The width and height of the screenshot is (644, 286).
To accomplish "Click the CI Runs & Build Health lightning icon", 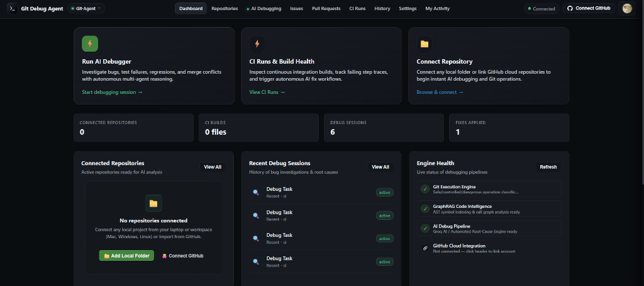I will click(257, 43).
